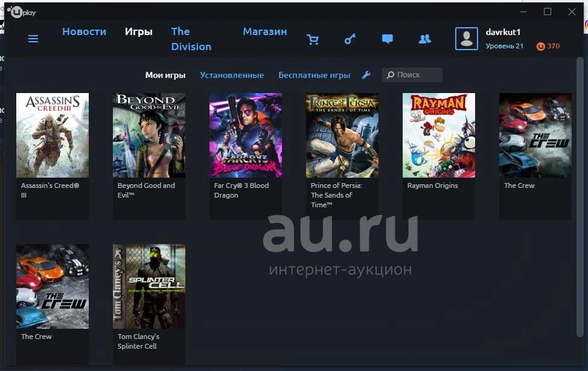The width and height of the screenshot is (588, 371).
Task: Minimize the Uplay window
Action: coord(523,11)
